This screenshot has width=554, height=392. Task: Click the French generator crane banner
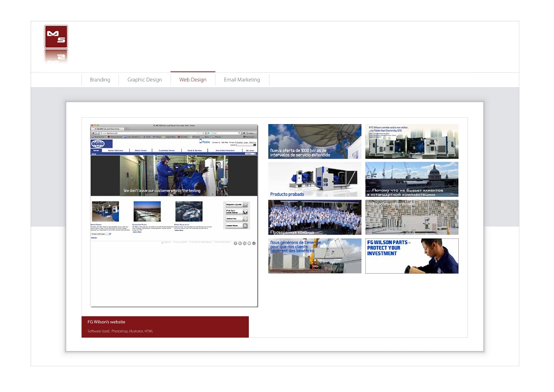coord(315,256)
